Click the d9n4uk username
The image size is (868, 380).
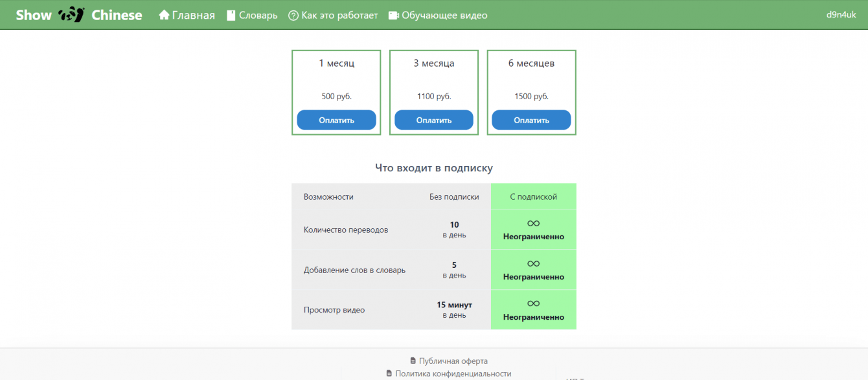click(841, 15)
